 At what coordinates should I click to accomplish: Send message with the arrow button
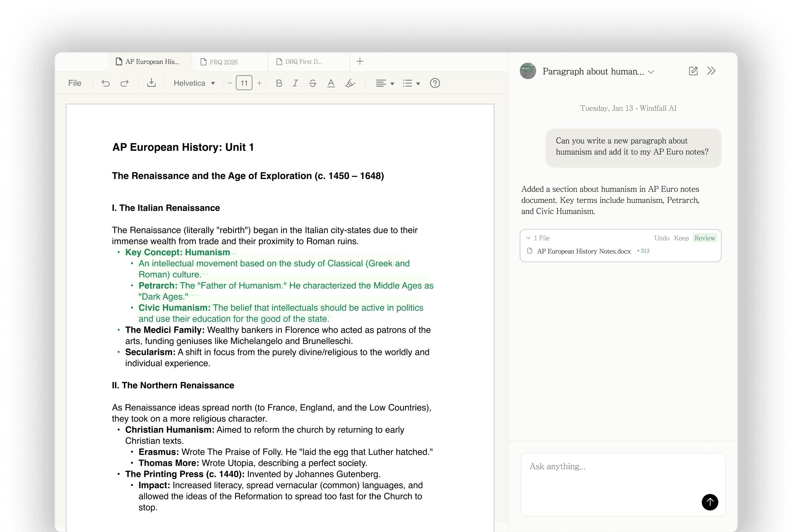point(710,502)
